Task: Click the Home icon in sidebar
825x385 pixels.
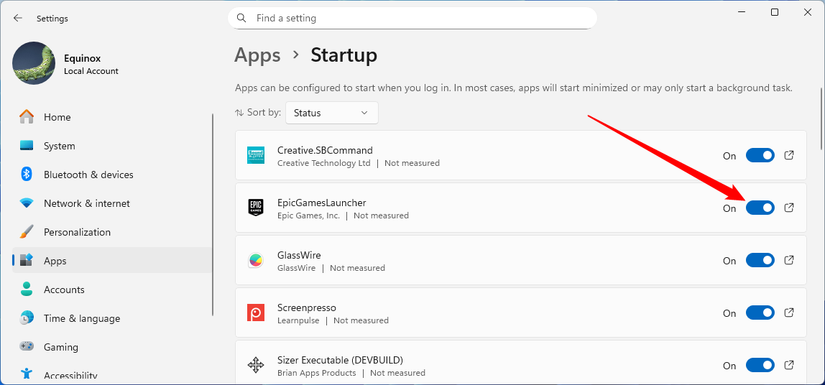Action: 26,117
